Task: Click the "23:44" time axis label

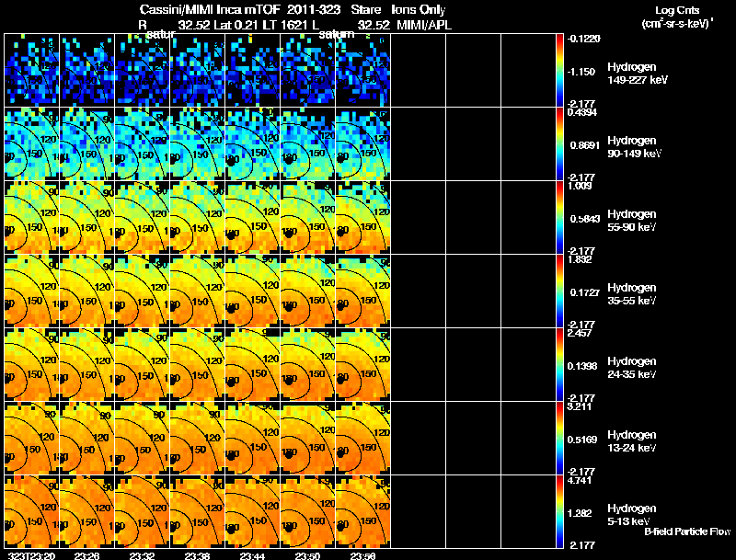Action: (252, 556)
